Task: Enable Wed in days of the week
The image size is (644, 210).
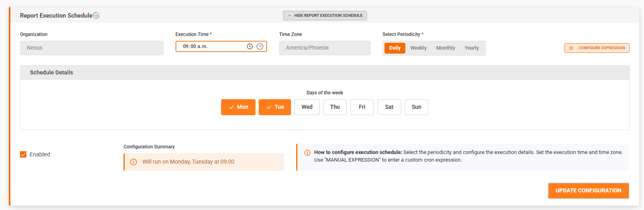Action: pyautogui.click(x=307, y=107)
